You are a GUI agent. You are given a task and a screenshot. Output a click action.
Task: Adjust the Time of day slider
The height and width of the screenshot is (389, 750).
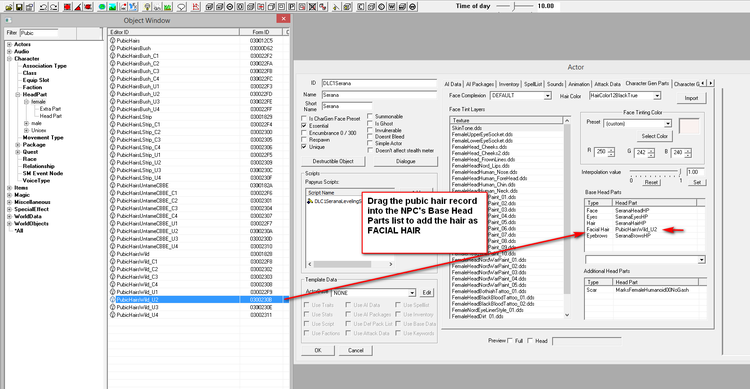[x=514, y=6]
